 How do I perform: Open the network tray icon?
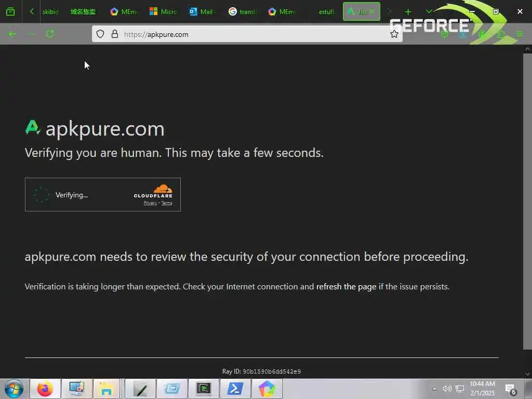(460, 389)
